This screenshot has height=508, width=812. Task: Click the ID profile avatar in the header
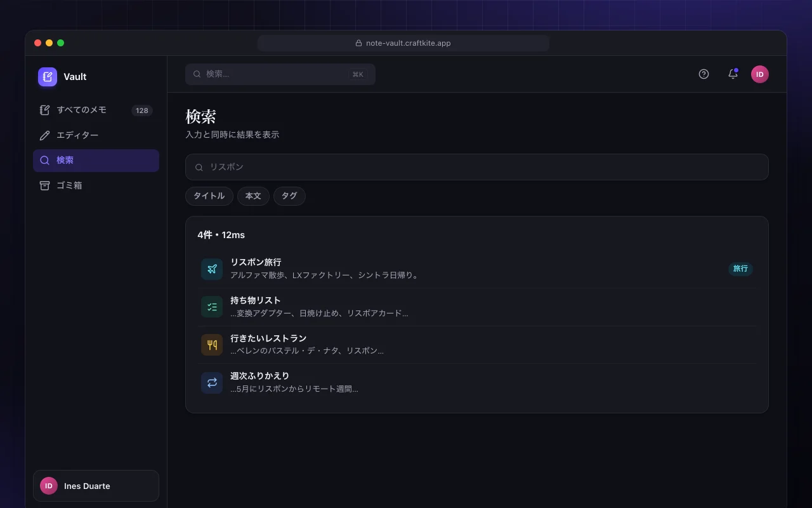tap(760, 74)
